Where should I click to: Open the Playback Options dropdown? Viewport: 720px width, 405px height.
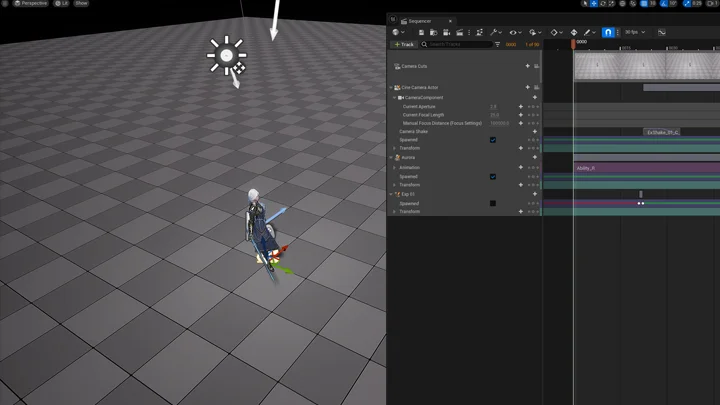535,32
